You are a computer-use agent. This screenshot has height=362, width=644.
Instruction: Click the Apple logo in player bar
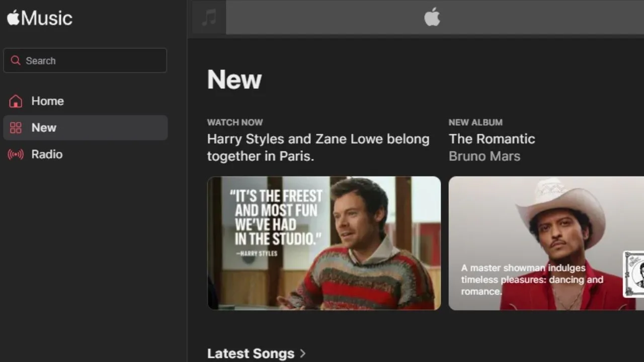[432, 18]
